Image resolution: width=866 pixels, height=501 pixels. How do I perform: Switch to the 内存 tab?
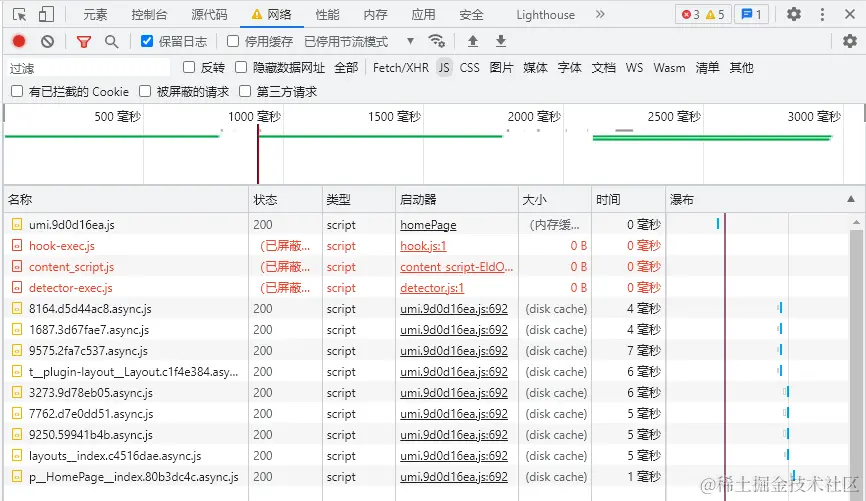(x=376, y=14)
